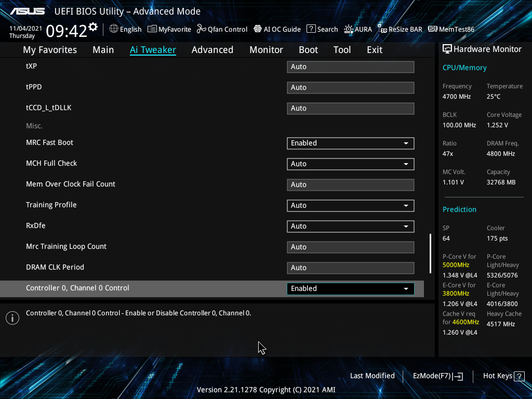Image resolution: width=532 pixels, height=399 pixels.
Task: Click the MyFavorite list icon
Action: click(x=152, y=29)
